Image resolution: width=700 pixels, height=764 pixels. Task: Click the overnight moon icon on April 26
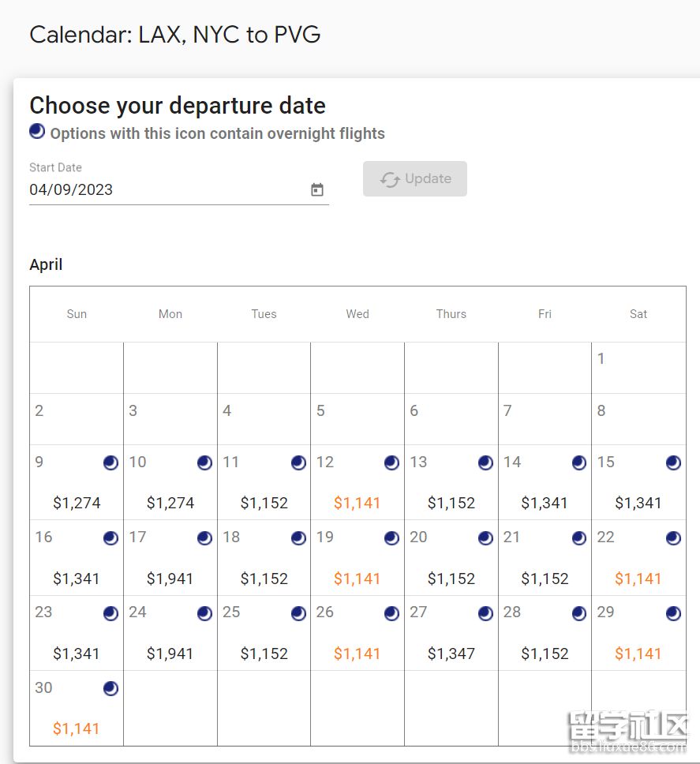(x=392, y=613)
